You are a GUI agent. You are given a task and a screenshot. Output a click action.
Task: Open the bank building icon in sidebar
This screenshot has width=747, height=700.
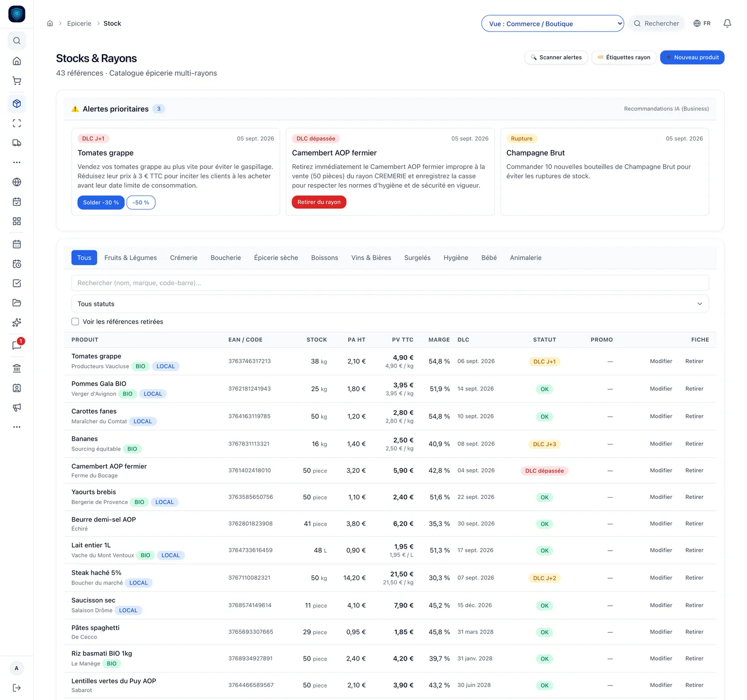click(17, 368)
